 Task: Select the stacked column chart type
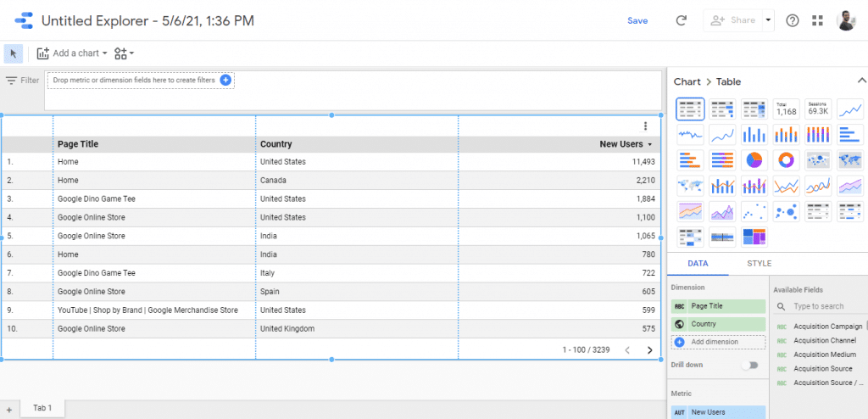click(786, 135)
